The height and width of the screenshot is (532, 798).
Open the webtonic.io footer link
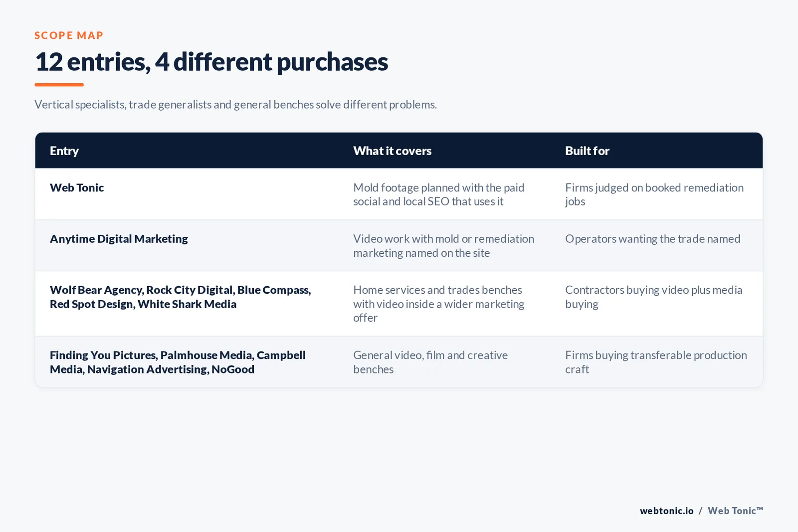[666, 511]
